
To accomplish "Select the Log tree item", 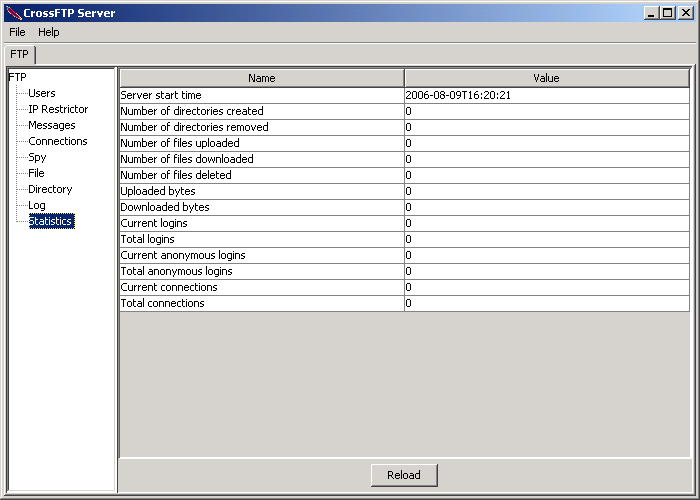I will (37, 205).
